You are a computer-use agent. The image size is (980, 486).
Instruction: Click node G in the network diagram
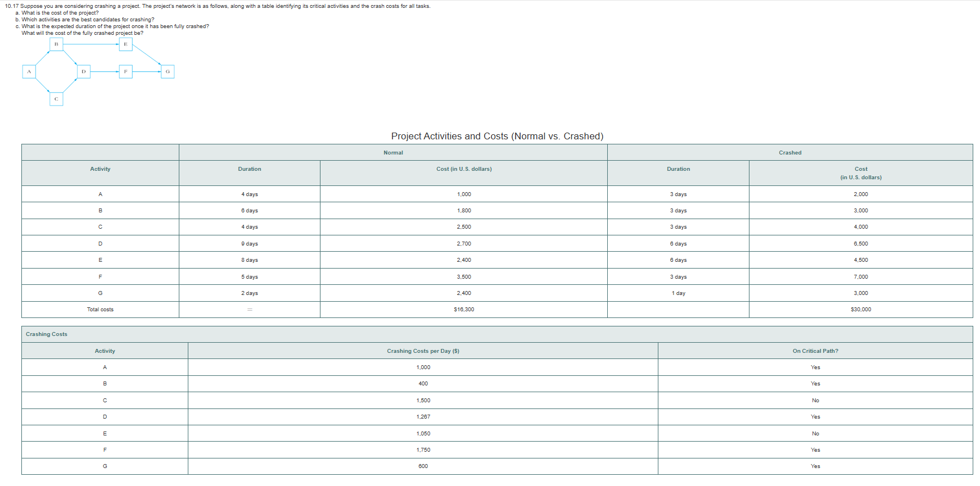pyautogui.click(x=168, y=71)
